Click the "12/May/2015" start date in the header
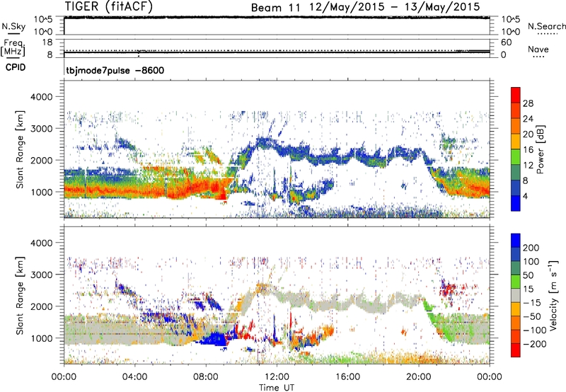The width and height of the screenshot is (566, 392). (347, 7)
